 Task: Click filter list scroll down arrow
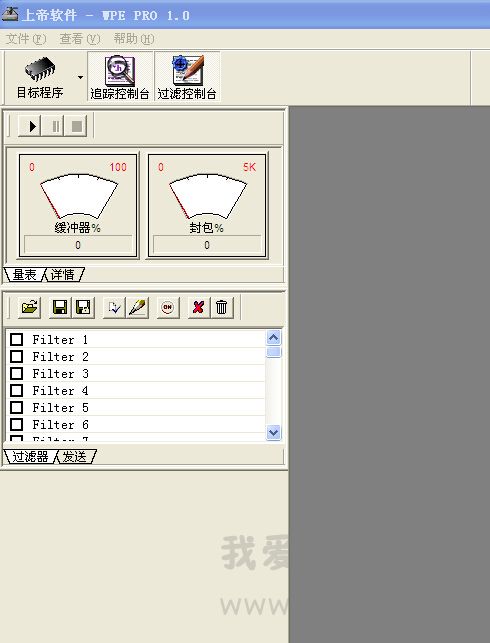(x=273, y=432)
